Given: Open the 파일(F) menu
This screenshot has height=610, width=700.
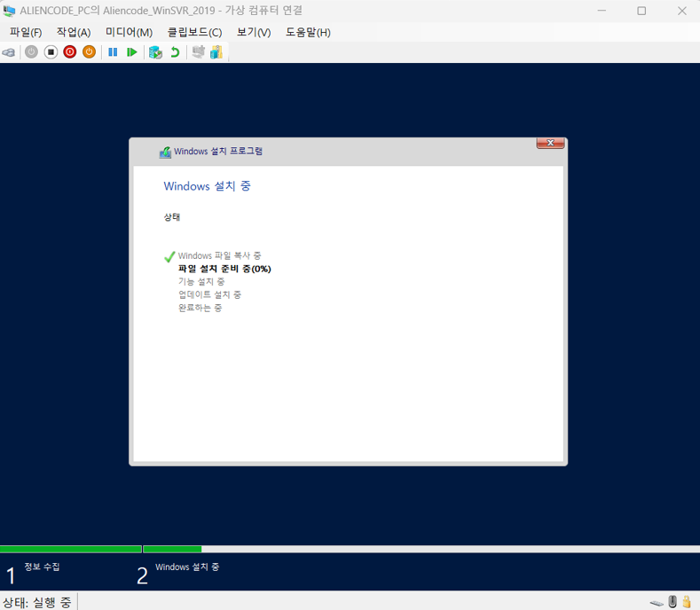Looking at the screenshot, I should 26,32.
